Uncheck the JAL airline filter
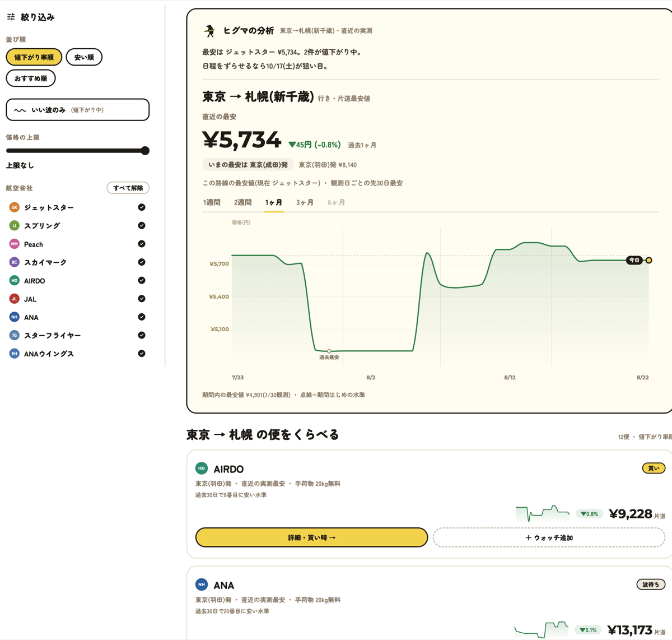672x640 pixels. coord(142,299)
